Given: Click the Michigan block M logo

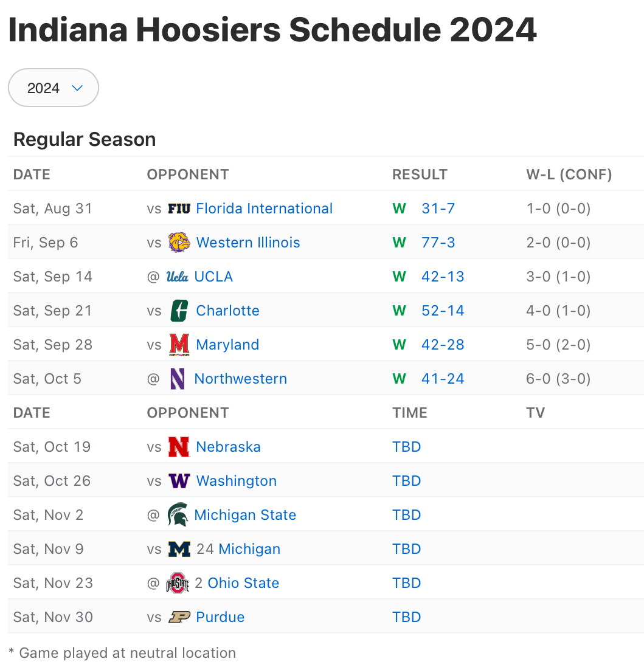Looking at the screenshot, I should point(179,549).
